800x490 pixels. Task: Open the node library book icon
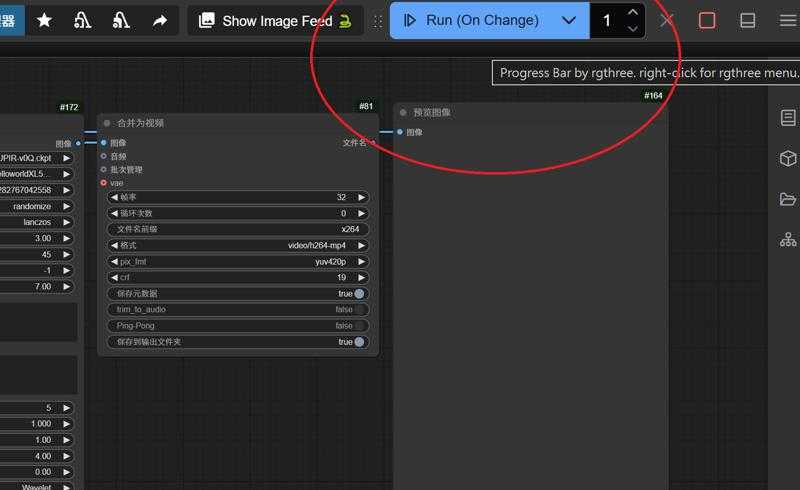pos(788,118)
